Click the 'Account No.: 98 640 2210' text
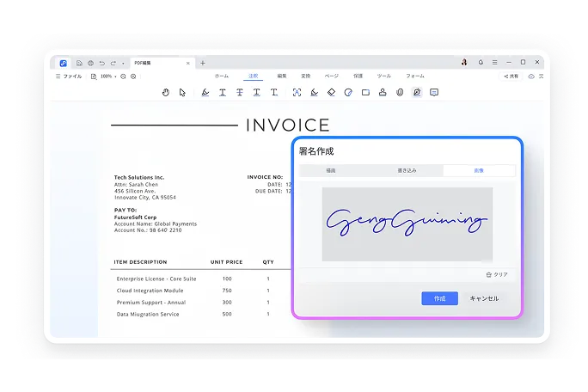The height and width of the screenshot is (392, 588). click(148, 230)
